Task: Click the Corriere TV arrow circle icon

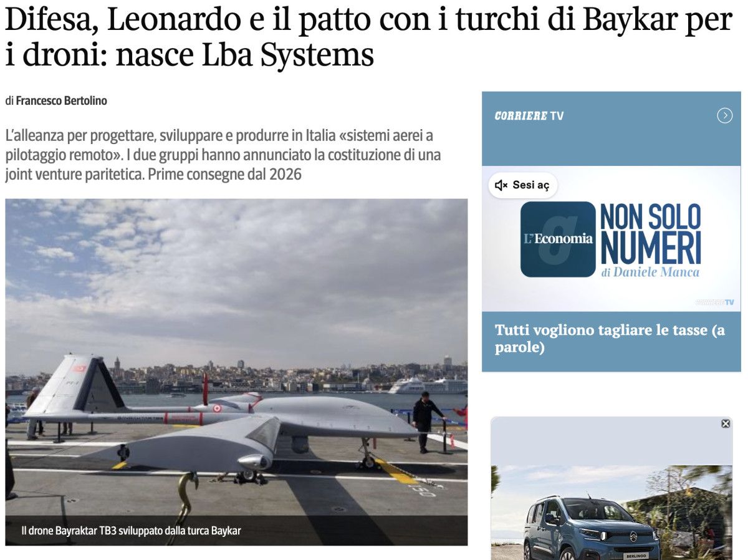Action: (724, 115)
